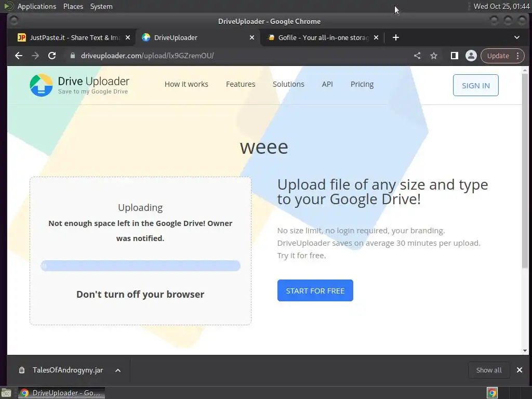Click Chrome icon in system tray
The width and height of the screenshot is (532, 399).
(x=492, y=393)
